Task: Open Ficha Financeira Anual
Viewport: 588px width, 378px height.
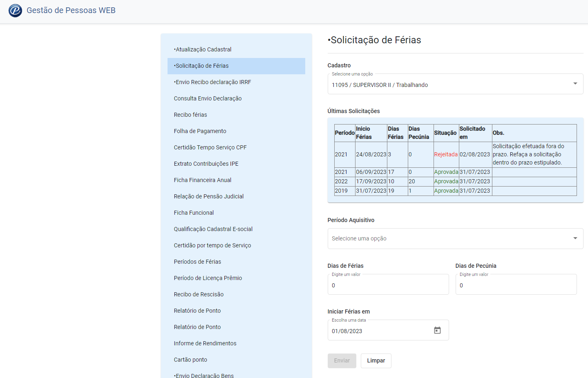Action: (236, 180)
